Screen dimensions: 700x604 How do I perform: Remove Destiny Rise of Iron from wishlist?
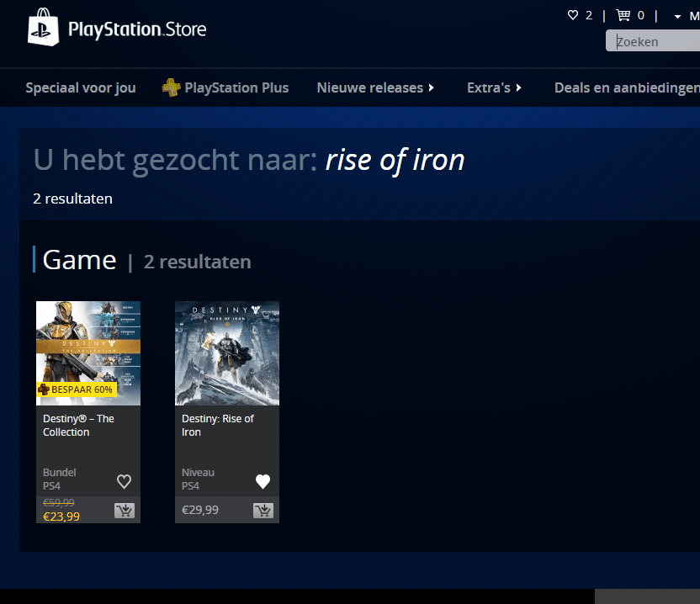[263, 481]
